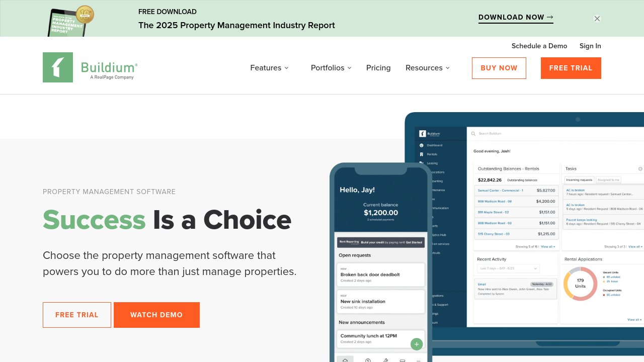This screenshot has height=362, width=644.
Task: Click the Watch Demo button
Action: coord(156,315)
